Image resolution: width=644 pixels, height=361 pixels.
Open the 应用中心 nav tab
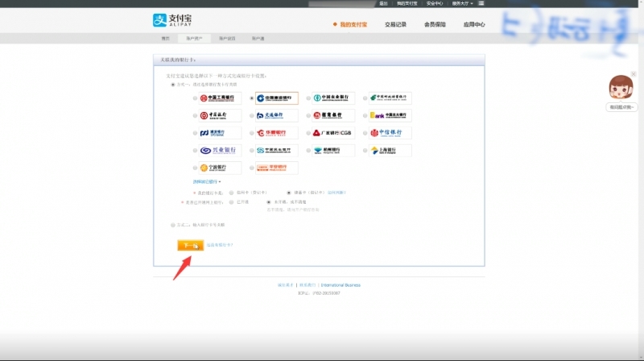(x=474, y=25)
